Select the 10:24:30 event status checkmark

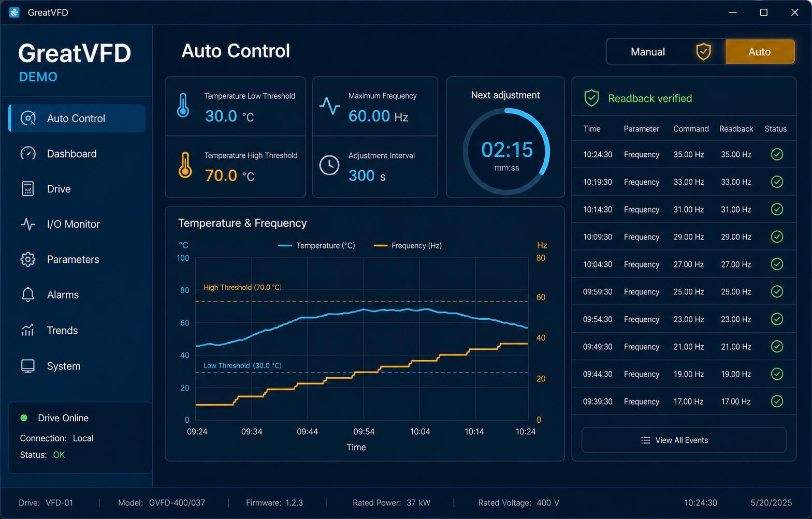777,154
